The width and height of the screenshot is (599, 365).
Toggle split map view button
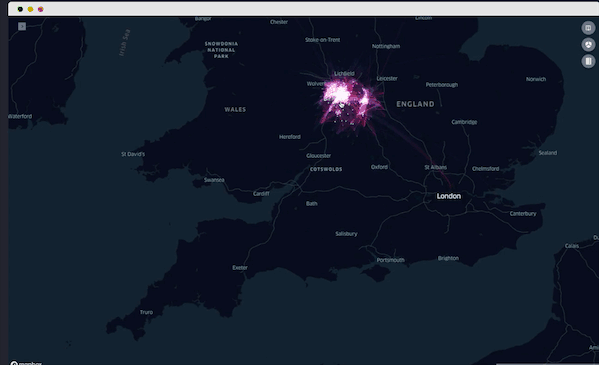[588, 28]
